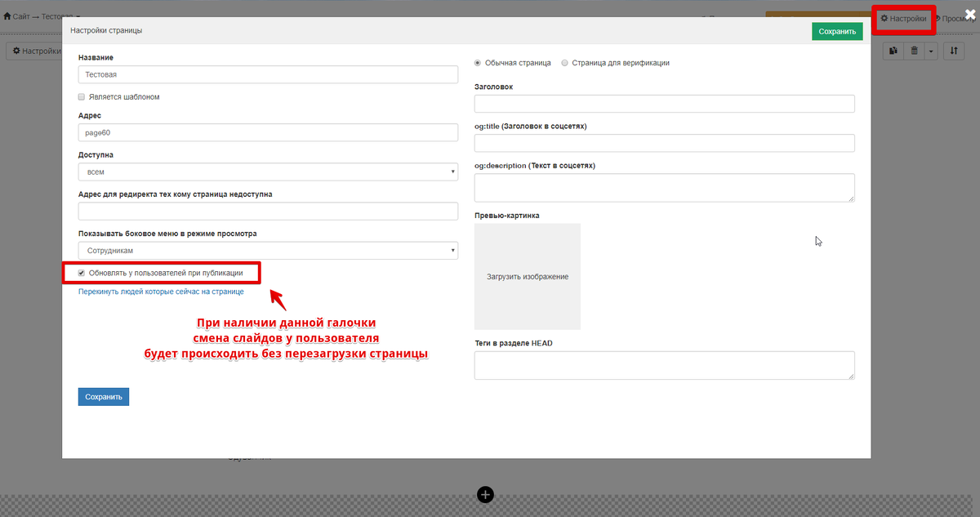Select Страница для верификации radio button
The width and height of the screenshot is (980, 517).
click(x=565, y=63)
